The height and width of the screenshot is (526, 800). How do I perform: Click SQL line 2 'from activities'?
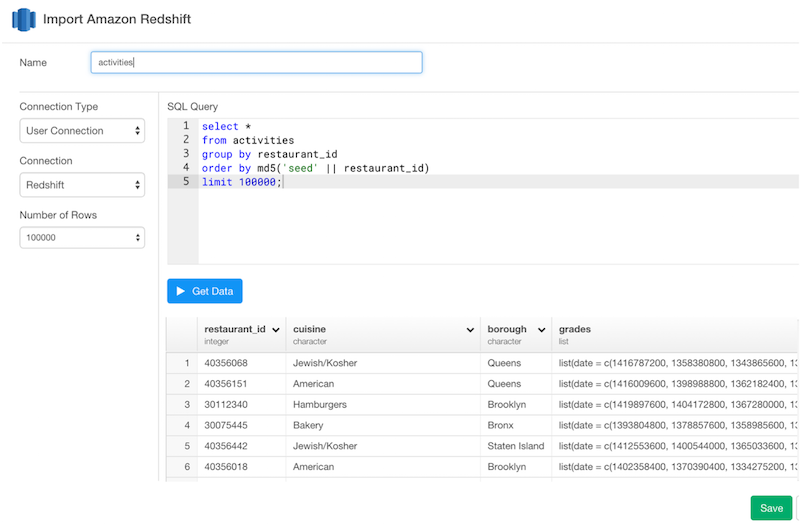[248, 140]
